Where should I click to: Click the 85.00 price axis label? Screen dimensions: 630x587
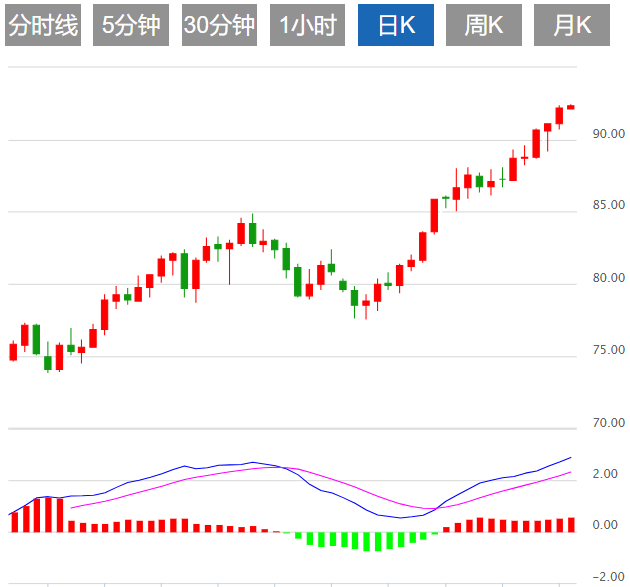608,206
